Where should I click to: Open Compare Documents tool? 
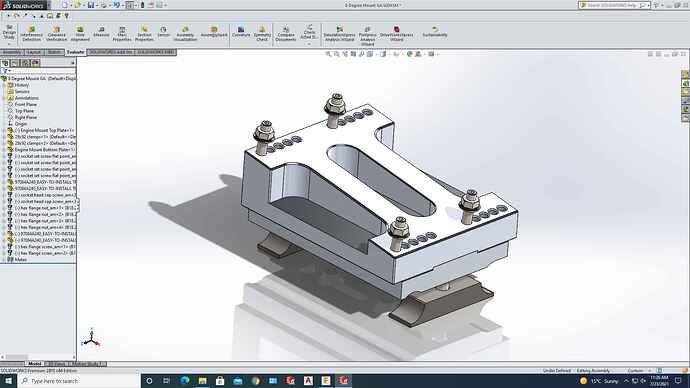point(286,33)
